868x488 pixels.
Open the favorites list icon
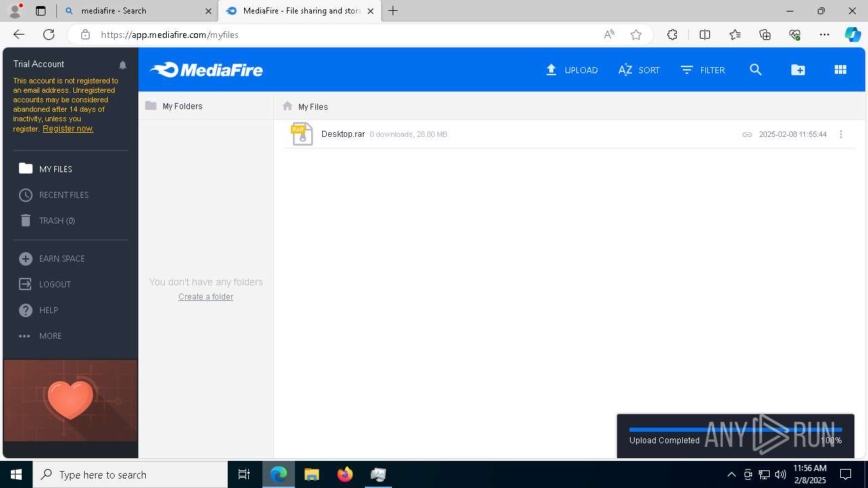[x=735, y=35]
